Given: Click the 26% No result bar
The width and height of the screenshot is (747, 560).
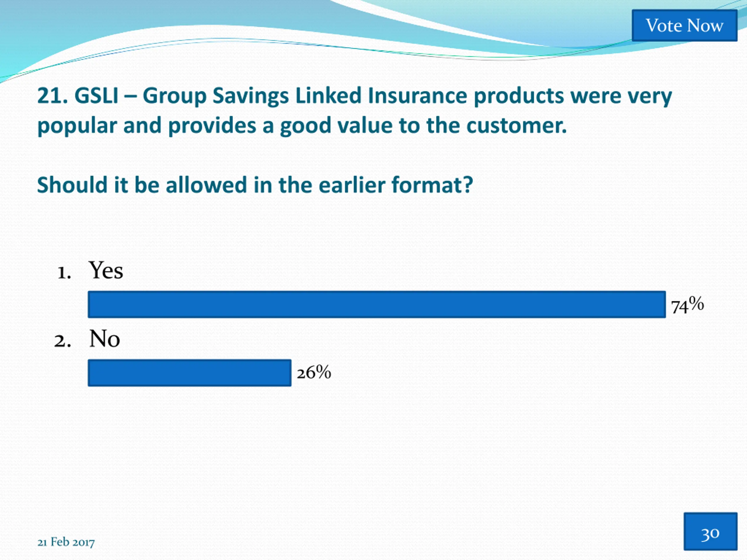Looking at the screenshot, I should [x=189, y=373].
